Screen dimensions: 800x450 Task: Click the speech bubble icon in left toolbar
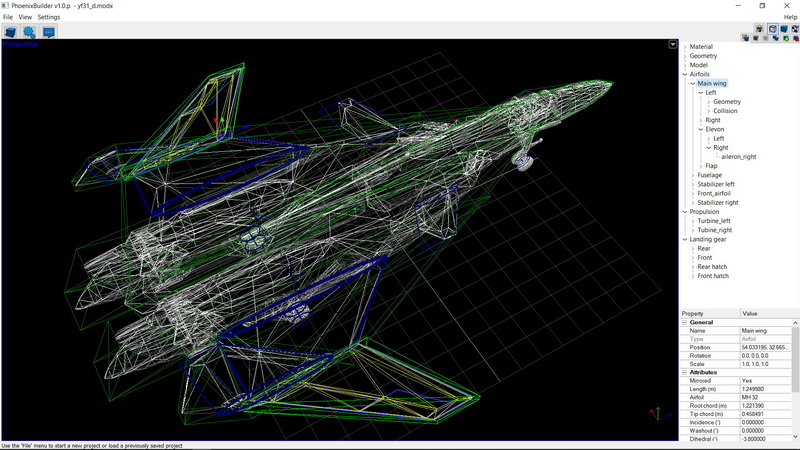click(48, 31)
